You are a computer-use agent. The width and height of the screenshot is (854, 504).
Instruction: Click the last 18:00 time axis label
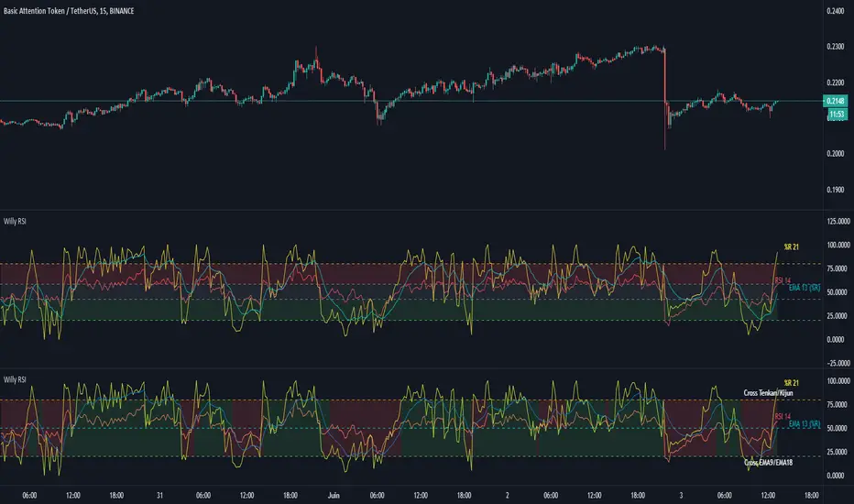pos(812,495)
